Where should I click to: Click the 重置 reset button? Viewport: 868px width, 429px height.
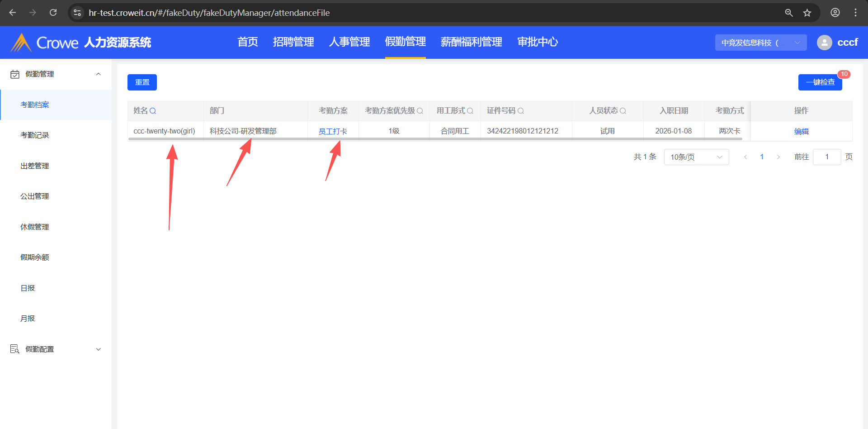142,82
